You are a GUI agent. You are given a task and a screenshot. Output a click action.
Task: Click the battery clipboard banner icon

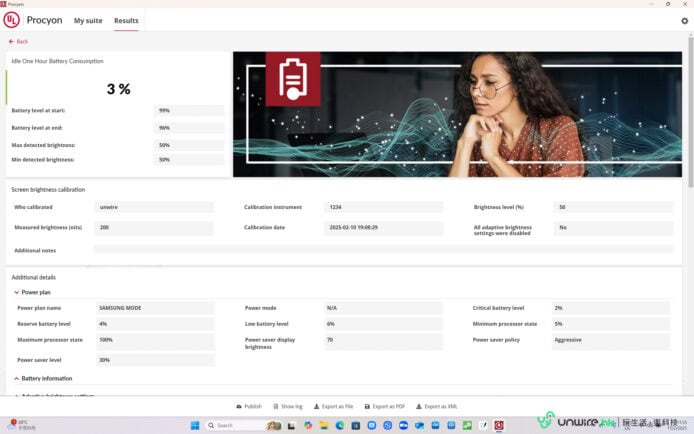pos(293,78)
